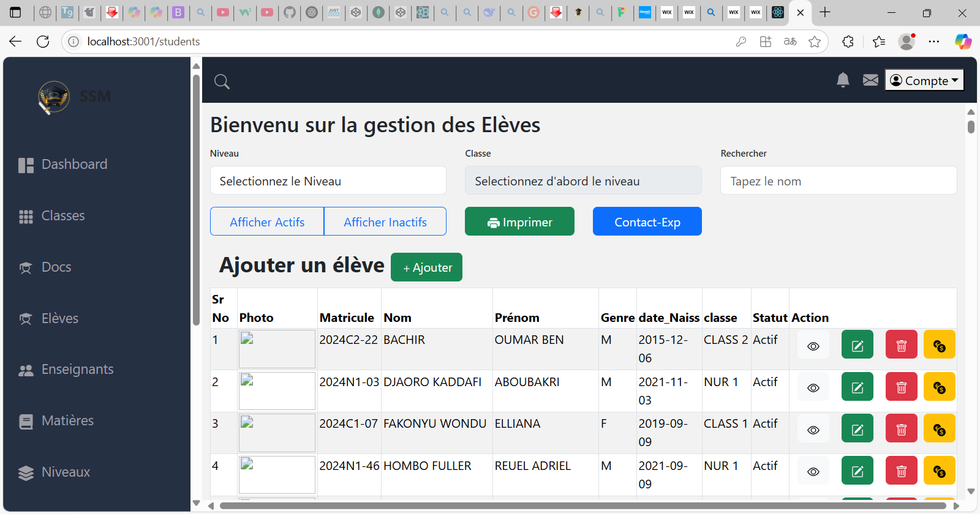Click BACHIR's photo thumbnail

(x=277, y=349)
